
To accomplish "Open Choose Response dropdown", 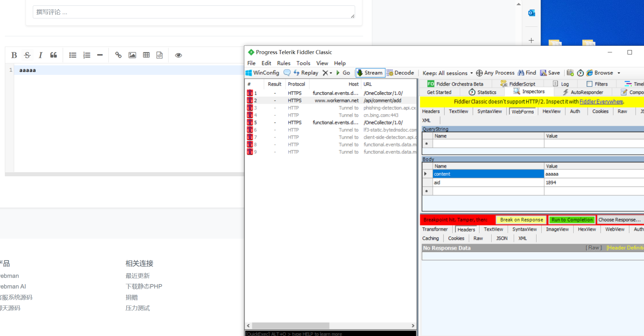I will point(620,220).
